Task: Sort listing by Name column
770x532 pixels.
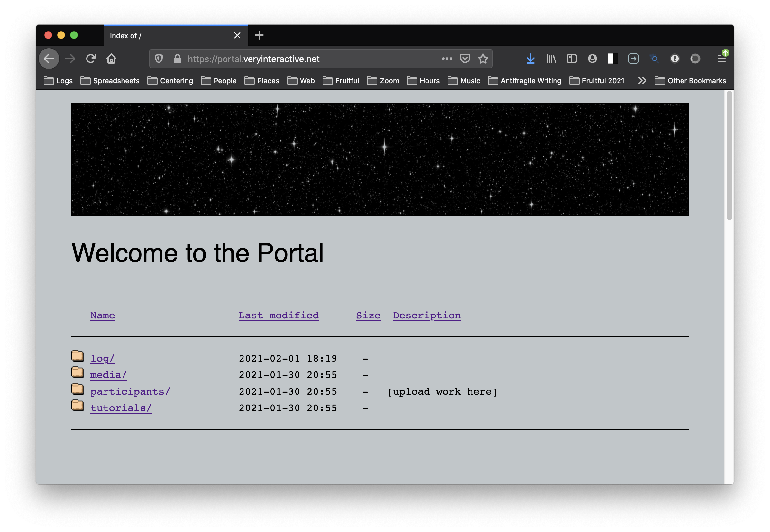Action: (103, 315)
